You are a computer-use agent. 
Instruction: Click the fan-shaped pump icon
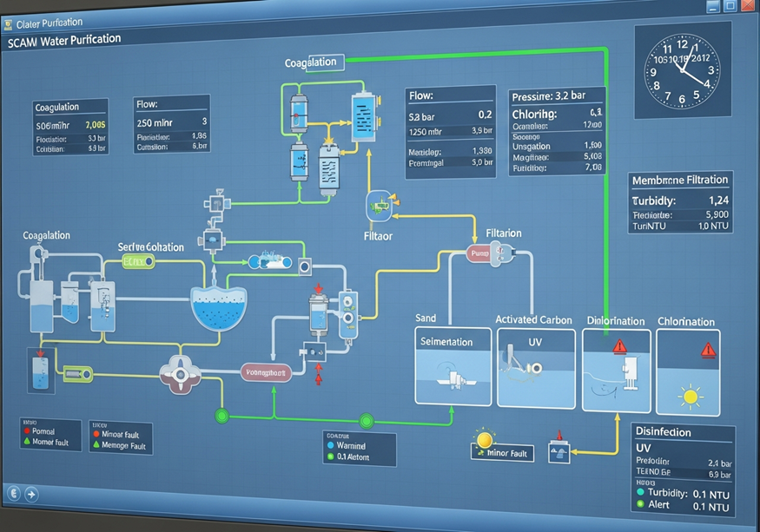coord(181,375)
